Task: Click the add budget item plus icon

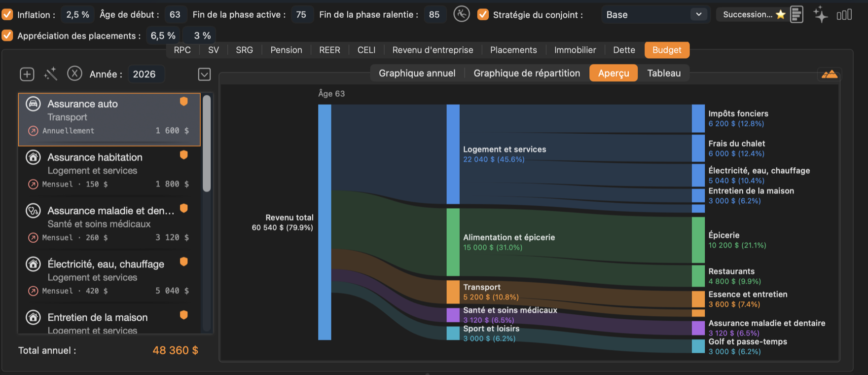Action: 27,74
